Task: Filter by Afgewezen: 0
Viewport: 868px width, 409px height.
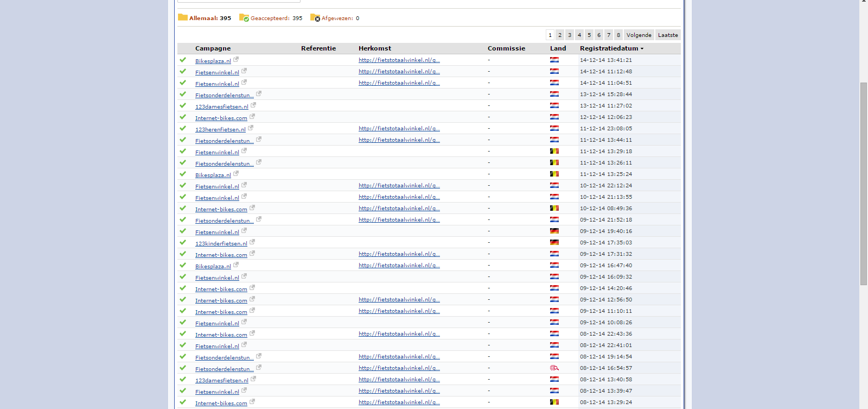Action: pos(340,18)
